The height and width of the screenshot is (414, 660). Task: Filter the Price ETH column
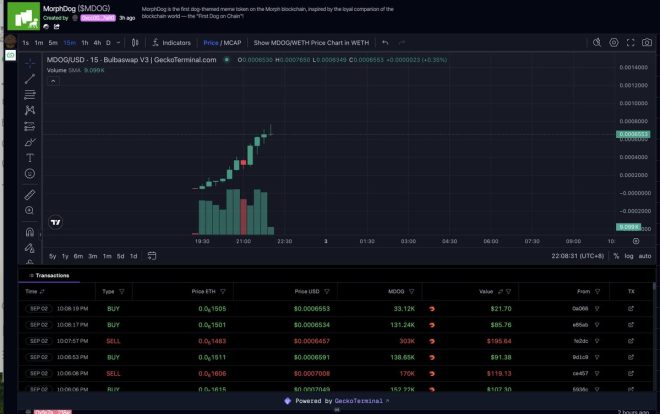223,291
